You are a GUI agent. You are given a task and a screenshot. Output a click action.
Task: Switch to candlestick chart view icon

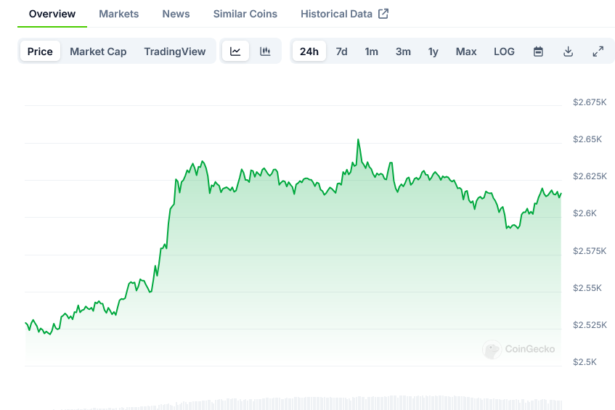pyautogui.click(x=265, y=51)
